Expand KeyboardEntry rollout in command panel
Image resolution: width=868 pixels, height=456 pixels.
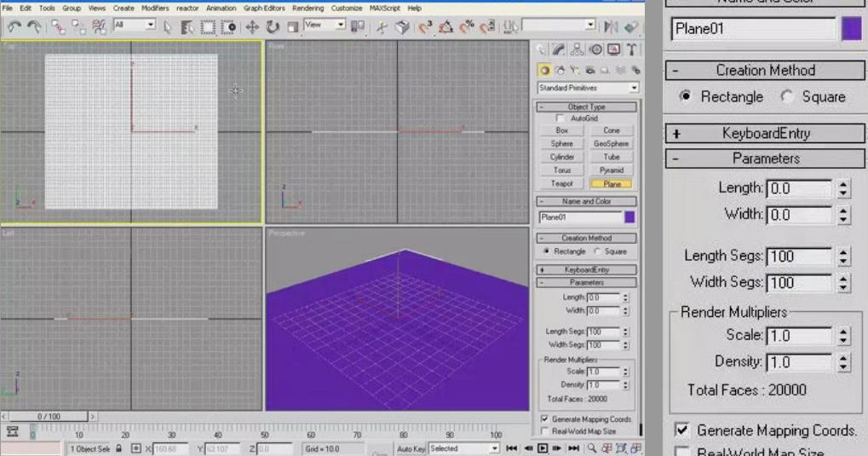click(586, 270)
